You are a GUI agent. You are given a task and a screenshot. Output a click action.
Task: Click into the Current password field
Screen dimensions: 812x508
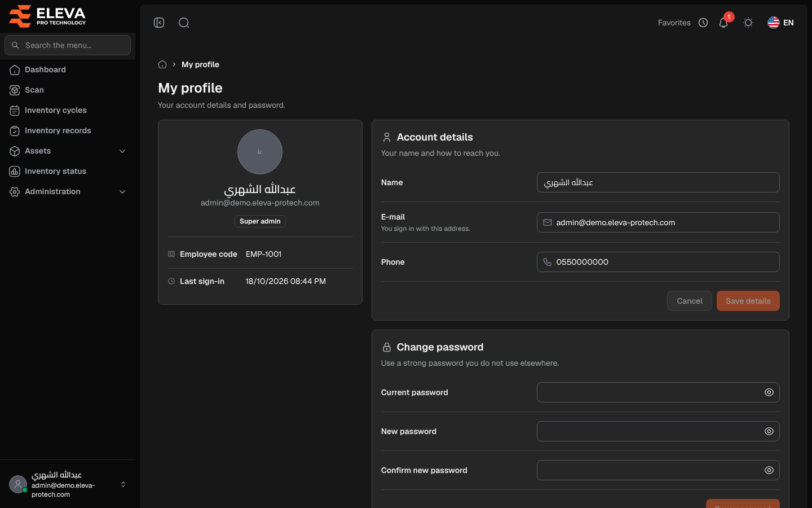[658, 392]
